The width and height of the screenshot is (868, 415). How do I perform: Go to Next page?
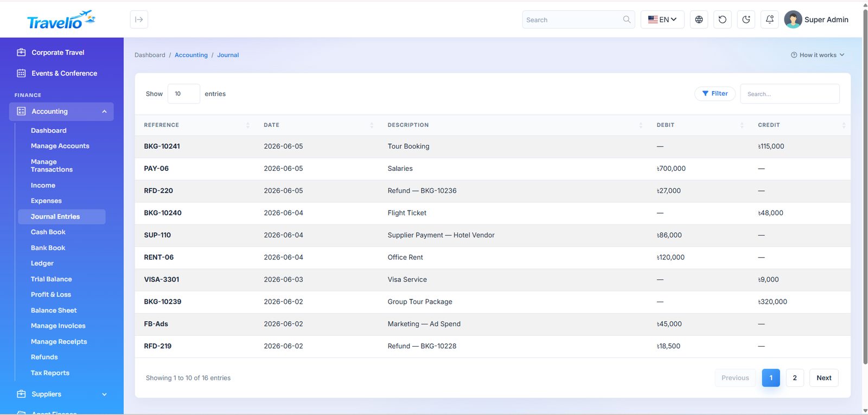tap(824, 378)
